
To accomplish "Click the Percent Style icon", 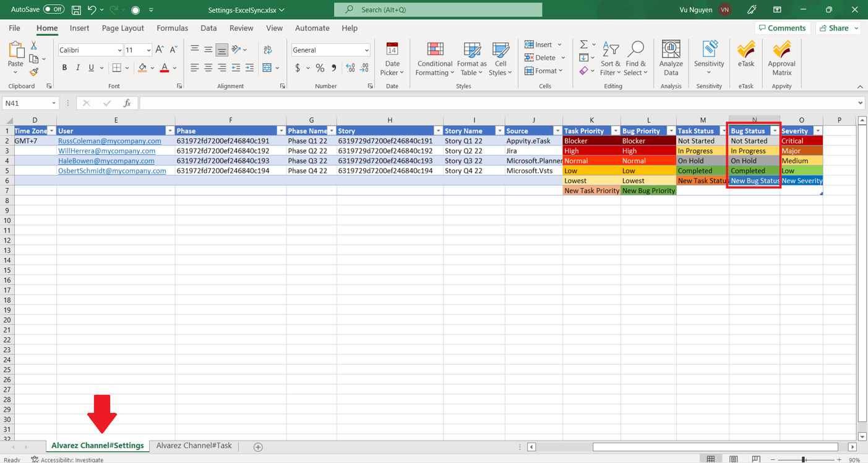I will [320, 68].
